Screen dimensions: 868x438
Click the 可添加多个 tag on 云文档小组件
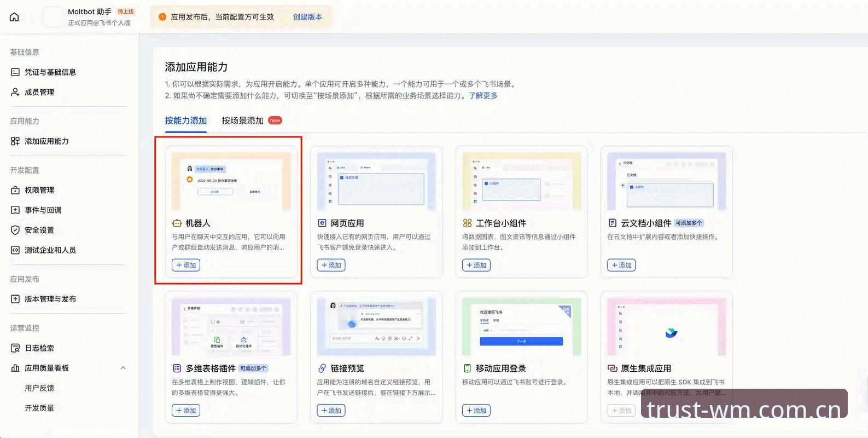[689, 223]
